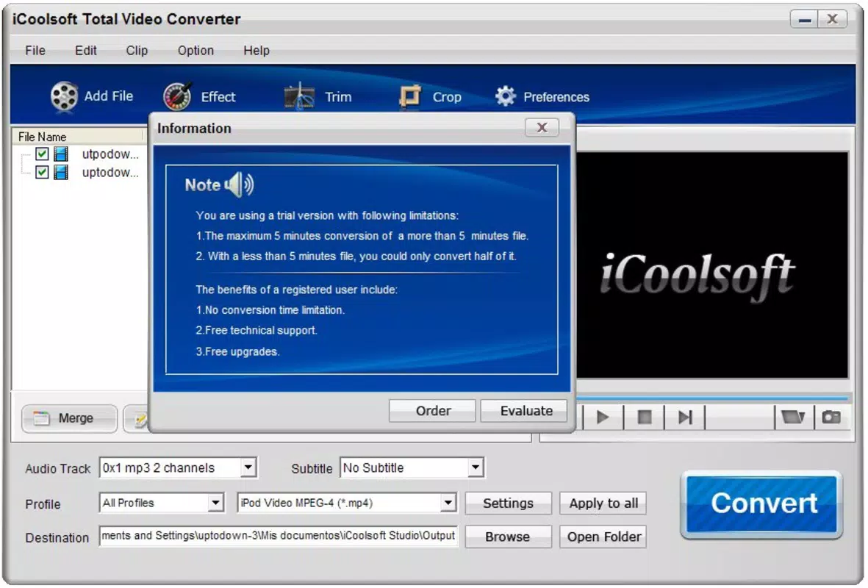Open the iPod Video MPEG-4 format dropdown
868x588 pixels.
448,503
